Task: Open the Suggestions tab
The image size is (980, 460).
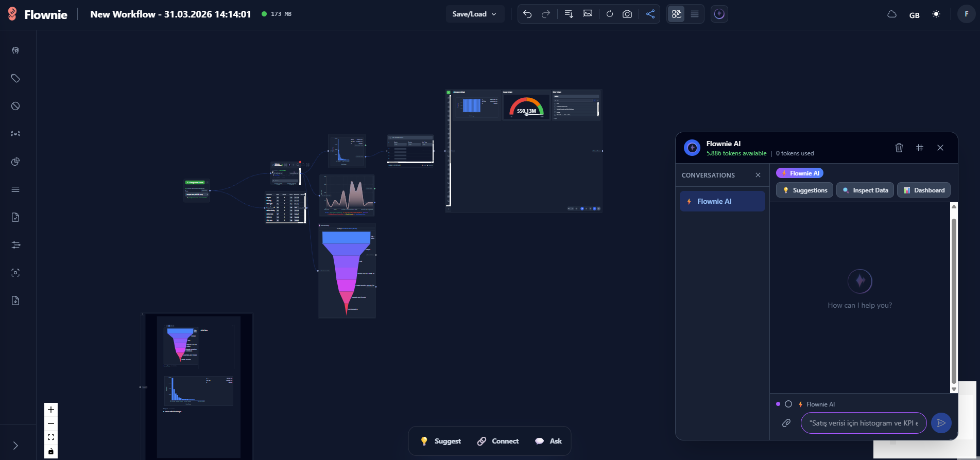Action: [x=804, y=190]
